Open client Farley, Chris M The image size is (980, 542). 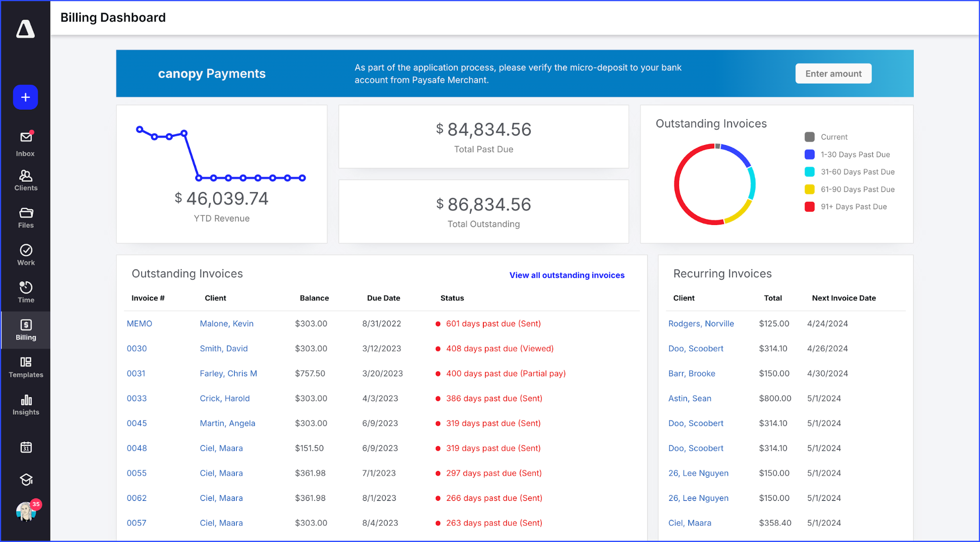pyautogui.click(x=228, y=373)
